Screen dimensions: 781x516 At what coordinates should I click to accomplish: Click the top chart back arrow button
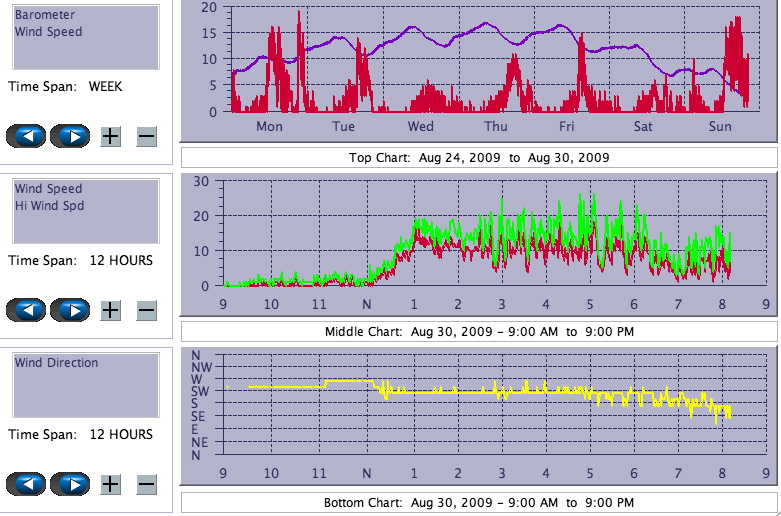pos(26,136)
